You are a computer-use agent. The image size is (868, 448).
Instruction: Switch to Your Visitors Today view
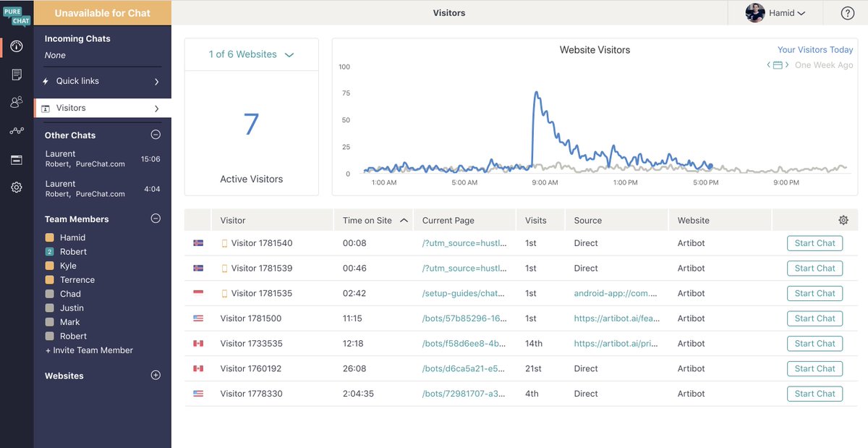click(x=815, y=49)
